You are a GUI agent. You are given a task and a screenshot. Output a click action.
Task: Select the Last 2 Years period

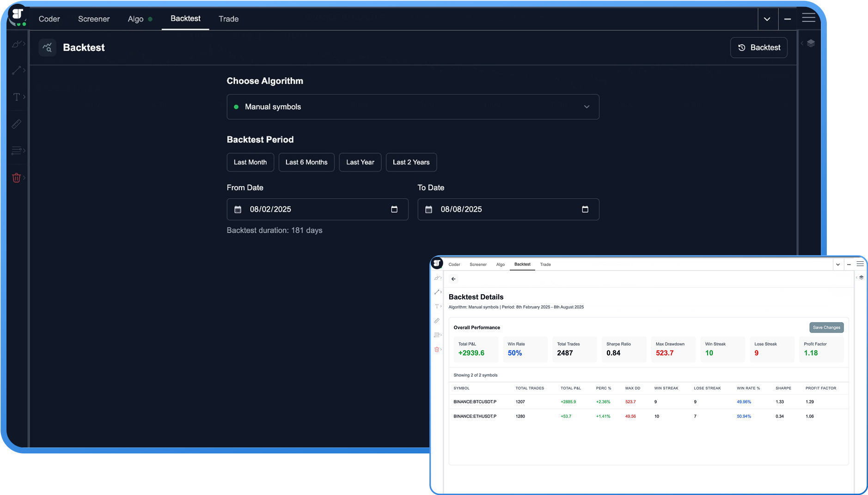tap(411, 162)
